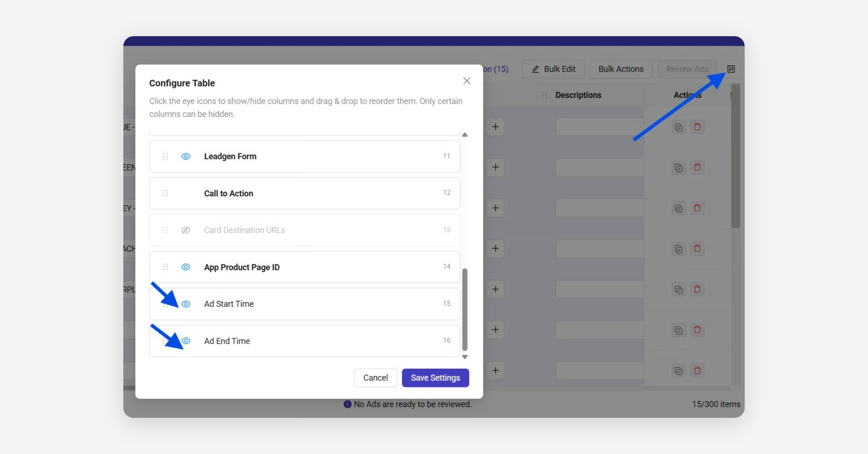Toggle Ad Start Time column visibility
The width and height of the screenshot is (868, 454).
point(186,304)
